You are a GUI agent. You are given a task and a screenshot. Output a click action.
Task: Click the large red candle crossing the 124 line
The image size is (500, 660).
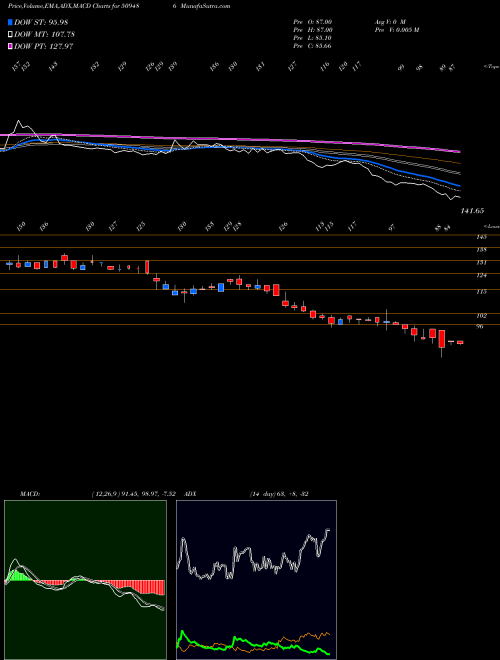[147, 267]
